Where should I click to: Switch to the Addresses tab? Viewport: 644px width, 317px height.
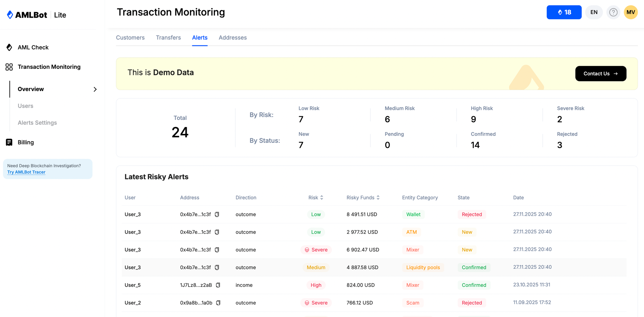[x=232, y=38]
